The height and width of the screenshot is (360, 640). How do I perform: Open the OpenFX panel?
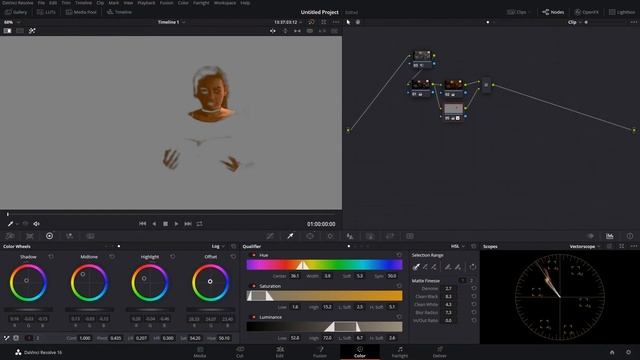(587, 12)
